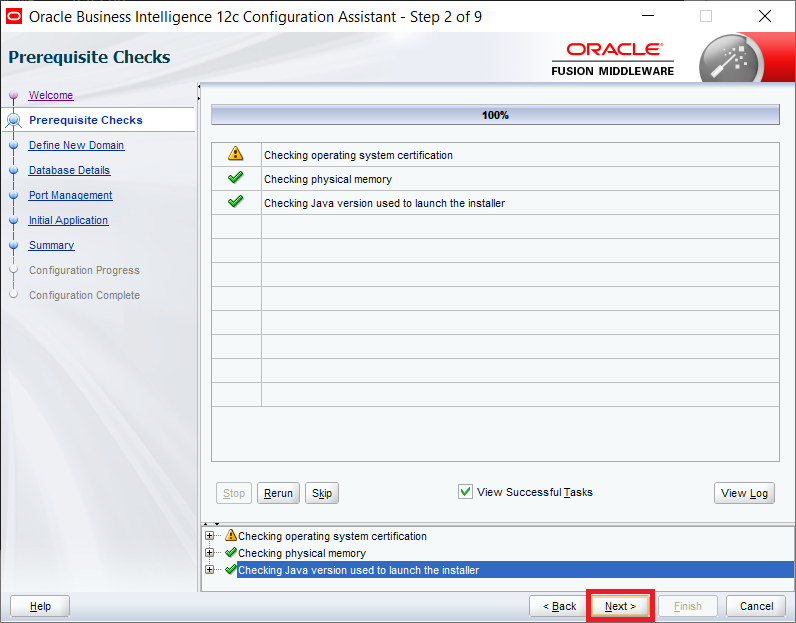The width and height of the screenshot is (796, 623).
Task: Click checkmark icon in tree for physical memory
Action: (x=231, y=552)
